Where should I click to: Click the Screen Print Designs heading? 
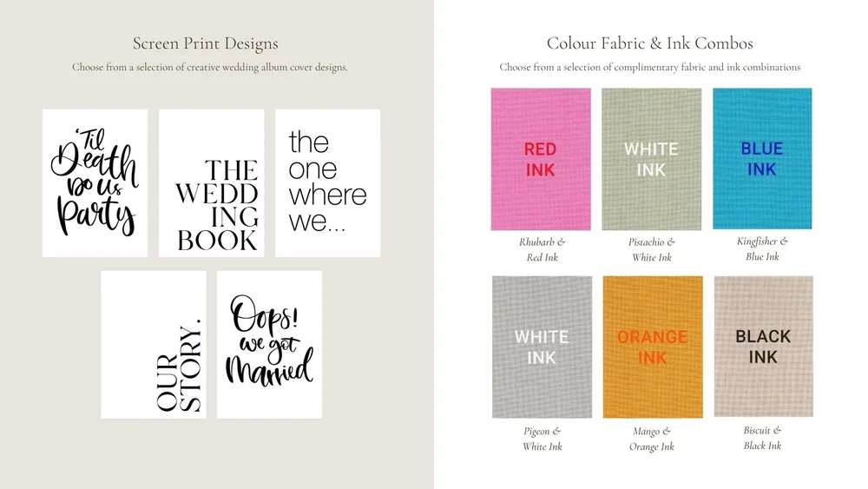click(x=206, y=43)
